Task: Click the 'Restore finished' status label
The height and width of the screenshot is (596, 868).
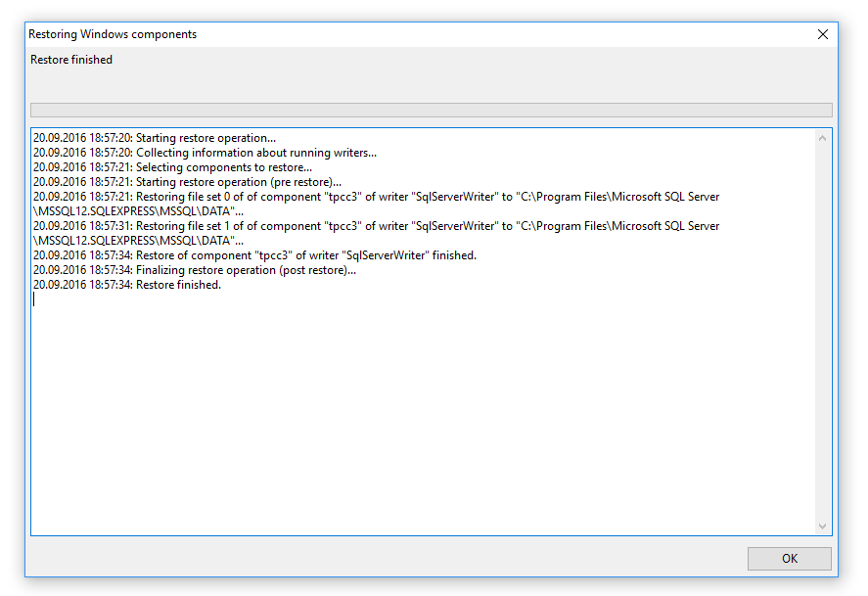Action: coord(72,59)
